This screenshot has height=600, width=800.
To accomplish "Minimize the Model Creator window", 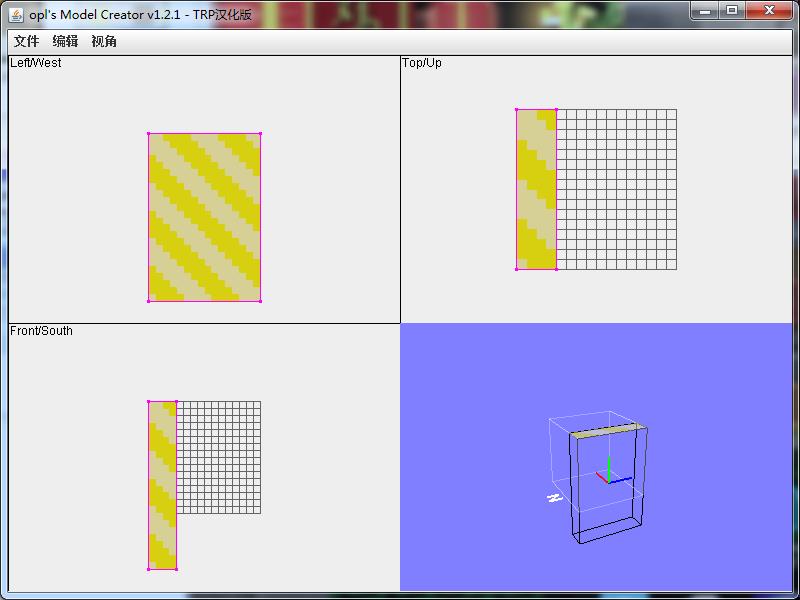I will pyautogui.click(x=705, y=10).
